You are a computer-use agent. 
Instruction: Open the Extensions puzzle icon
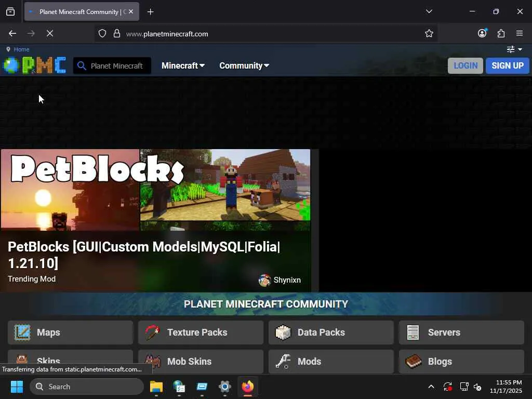501,33
